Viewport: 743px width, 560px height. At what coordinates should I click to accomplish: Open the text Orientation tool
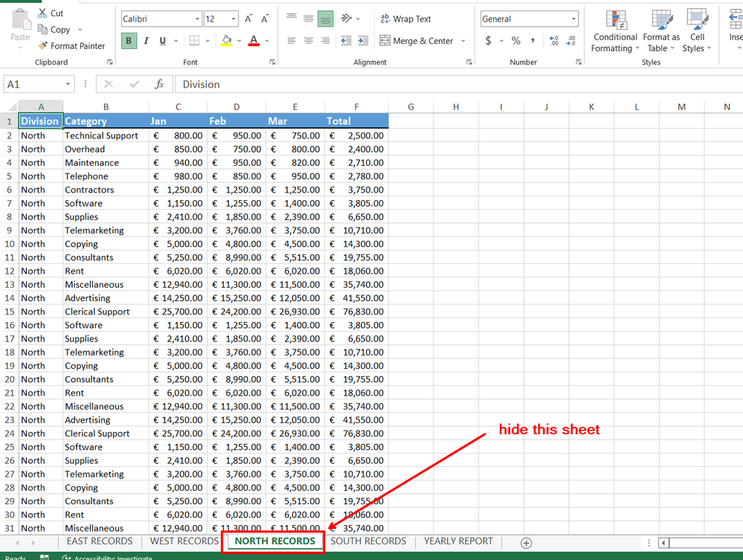(x=347, y=19)
